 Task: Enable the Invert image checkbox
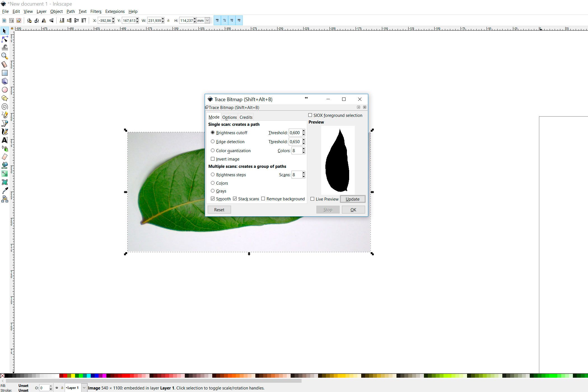[213, 159]
